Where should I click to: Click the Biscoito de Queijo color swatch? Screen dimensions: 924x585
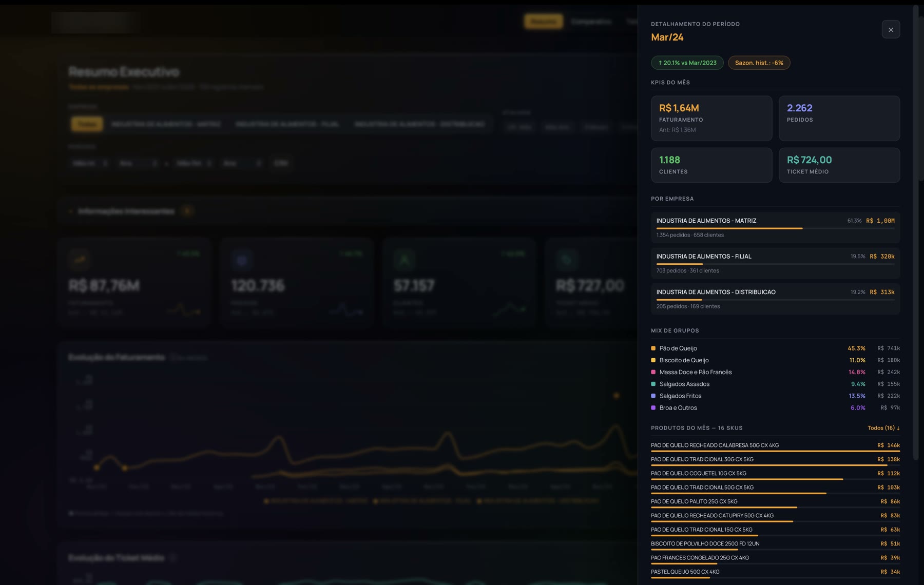point(653,360)
